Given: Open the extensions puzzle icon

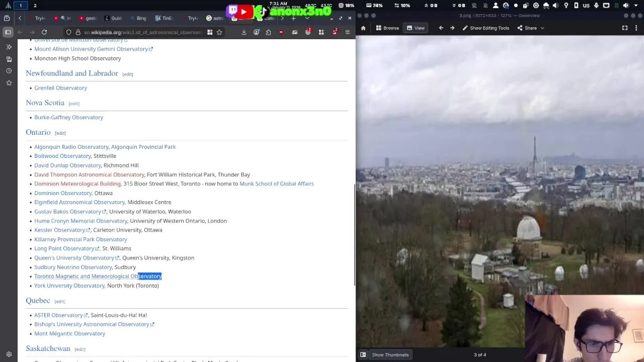Looking at the screenshot, I should [x=268, y=32].
